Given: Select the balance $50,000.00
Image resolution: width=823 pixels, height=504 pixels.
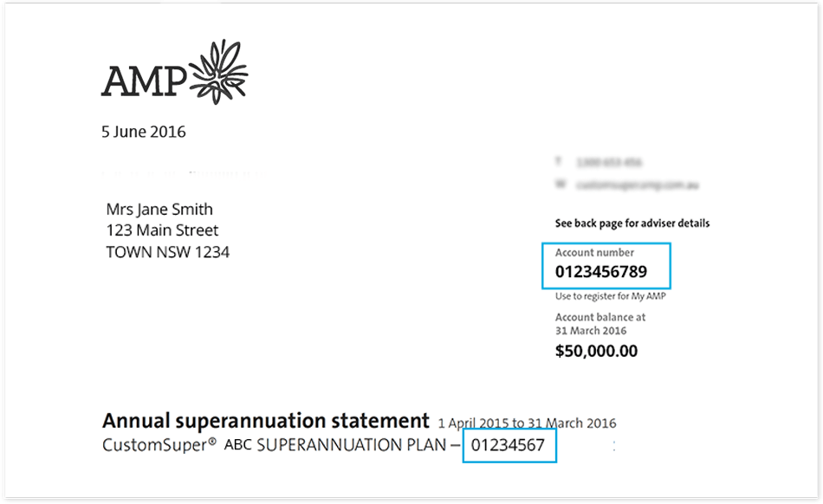Looking at the screenshot, I should (596, 351).
